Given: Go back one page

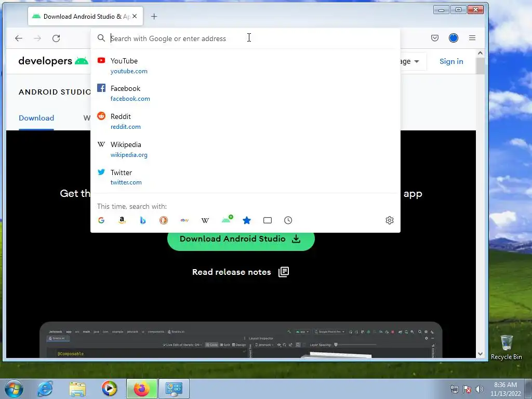Looking at the screenshot, I should tap(19, 38).
